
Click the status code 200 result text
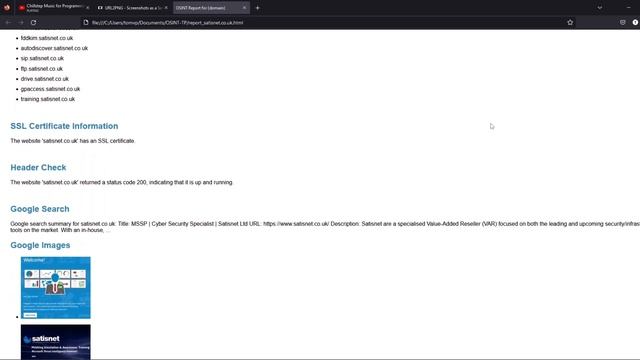(x=122, y=182)
